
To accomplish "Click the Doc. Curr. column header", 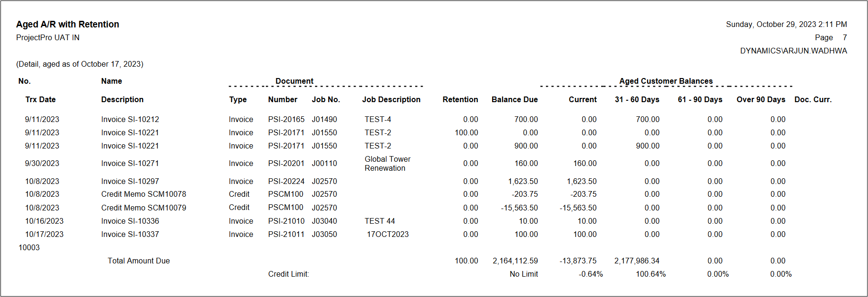I will click(813, 100).
